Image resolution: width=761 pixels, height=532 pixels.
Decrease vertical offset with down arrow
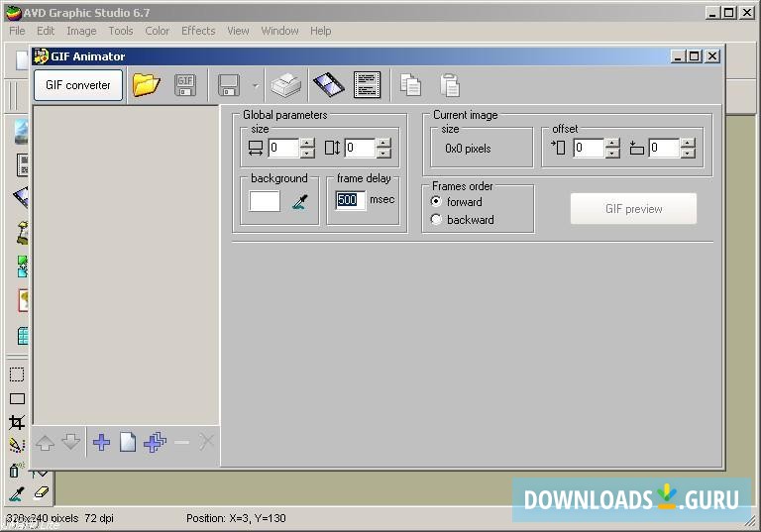point(688,153)
